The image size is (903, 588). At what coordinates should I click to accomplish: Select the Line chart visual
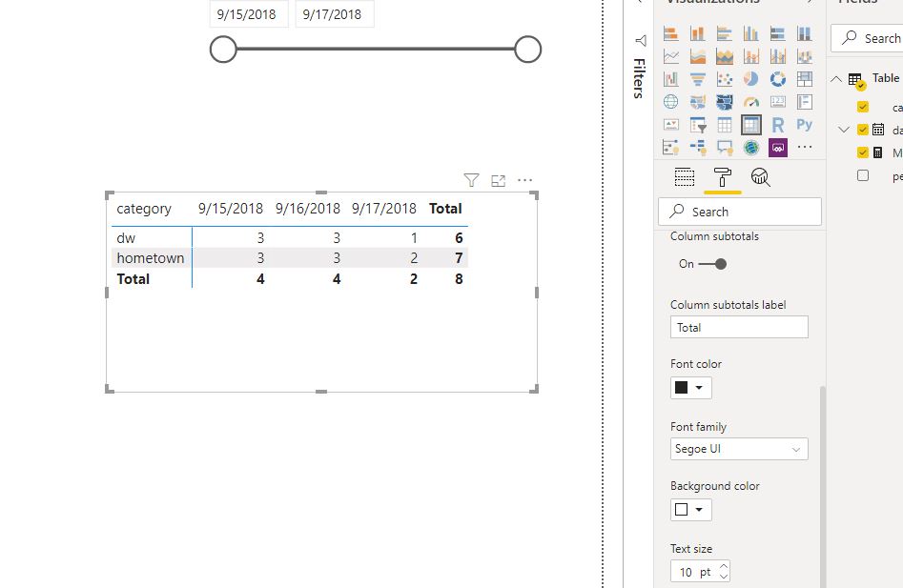click(671, 56)
